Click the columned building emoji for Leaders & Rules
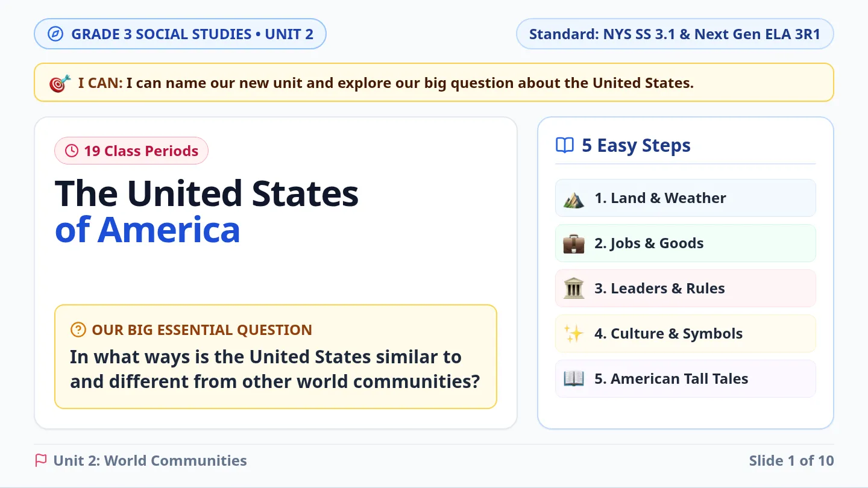868x488 pixels. point(574,289)
